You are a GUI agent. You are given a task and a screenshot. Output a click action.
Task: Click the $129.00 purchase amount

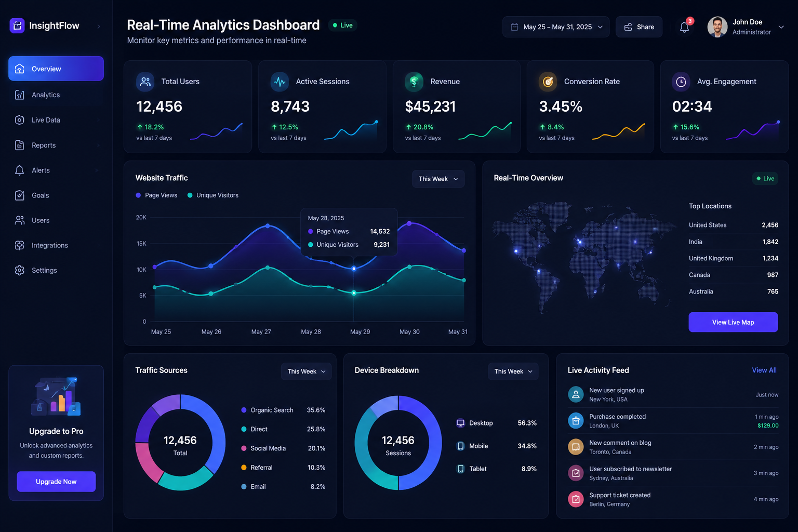[768, 425]
